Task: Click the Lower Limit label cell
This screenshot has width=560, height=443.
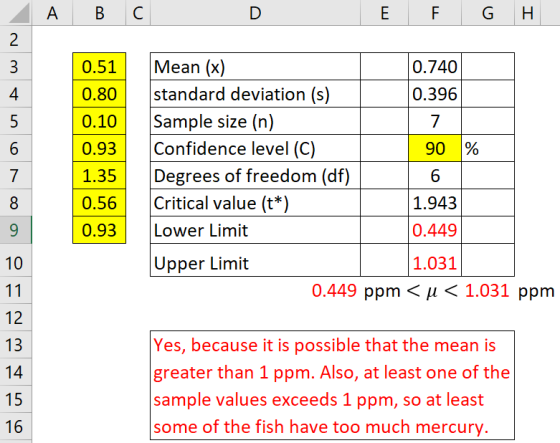Action: (x=255, y=230)
